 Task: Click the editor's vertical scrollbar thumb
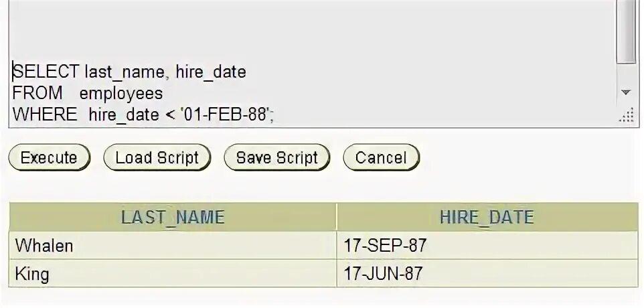click(x=626, y=31)
